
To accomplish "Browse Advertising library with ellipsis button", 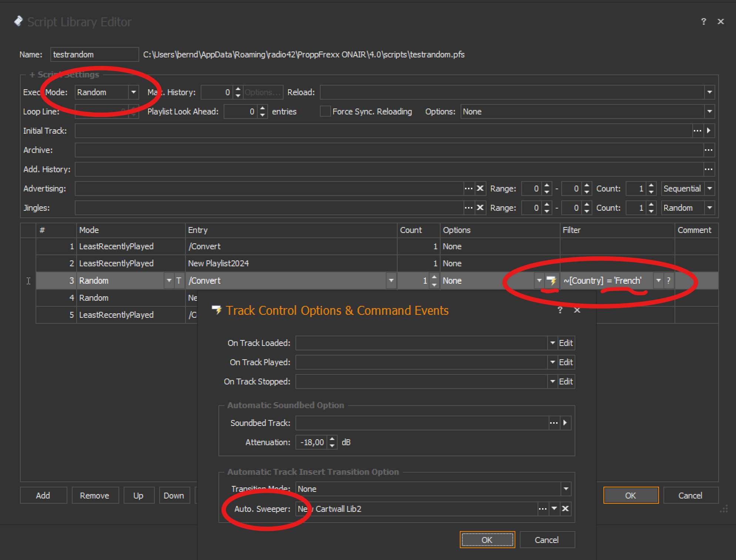I will (469, 189).
